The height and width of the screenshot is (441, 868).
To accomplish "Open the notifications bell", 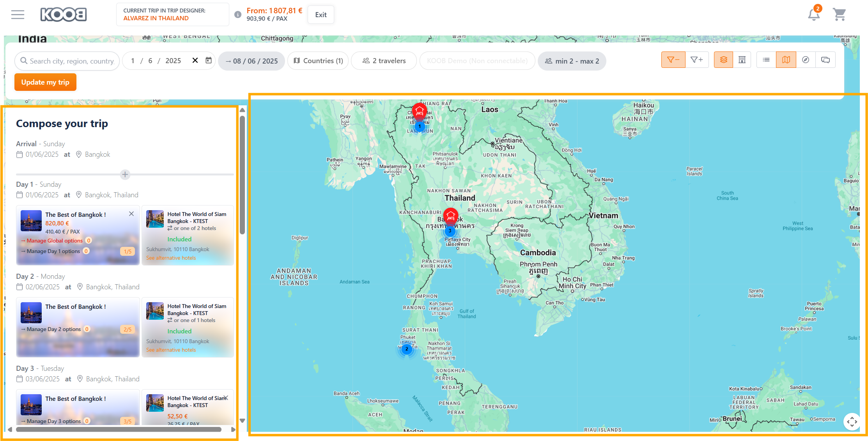I will (813, 15).
